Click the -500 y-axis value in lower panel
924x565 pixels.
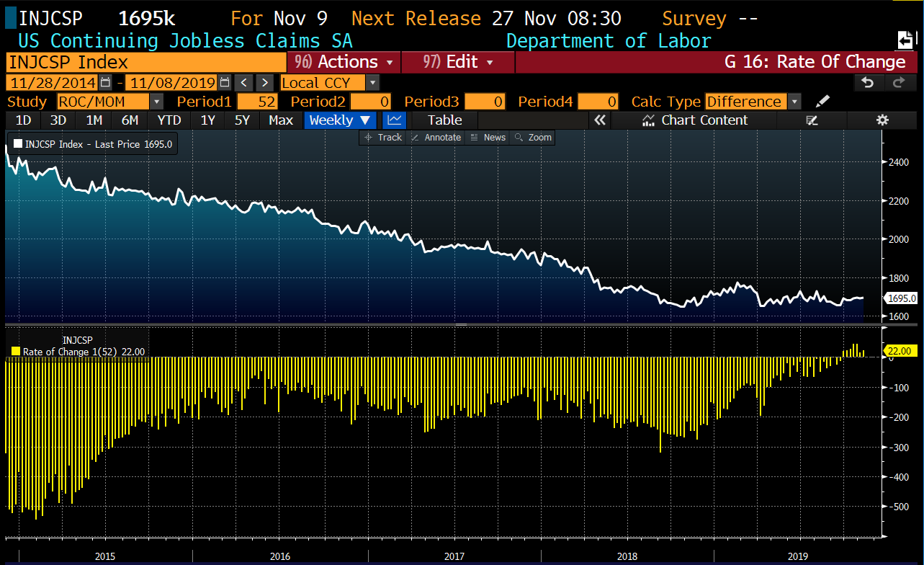pos(897,507)
